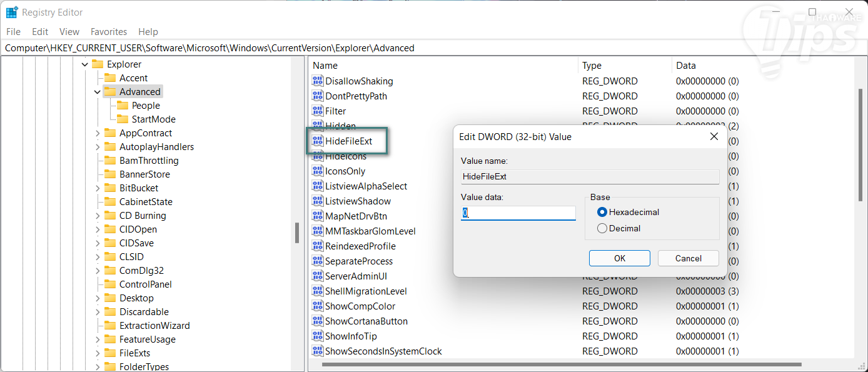Close the Edit DWORD dialog with X
Screen dimensions: 868x372
coord(714,136)
